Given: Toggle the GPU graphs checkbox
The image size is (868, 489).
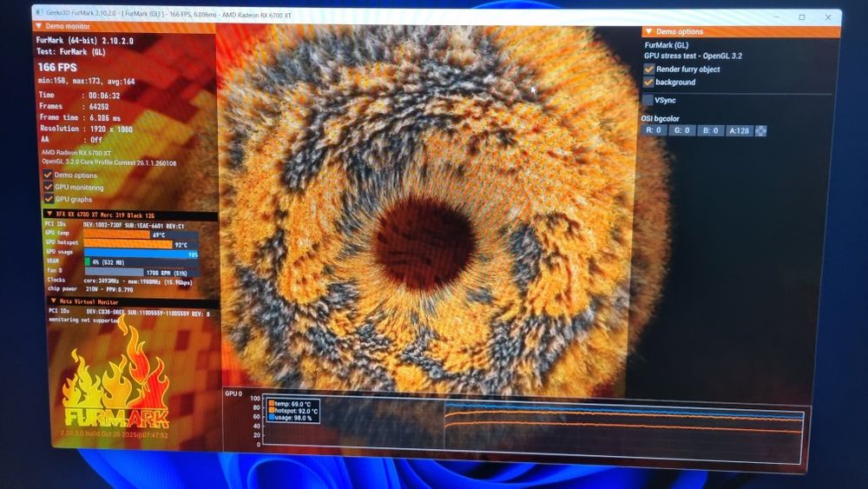Looking at the screenshot, I should coord(49,199).
